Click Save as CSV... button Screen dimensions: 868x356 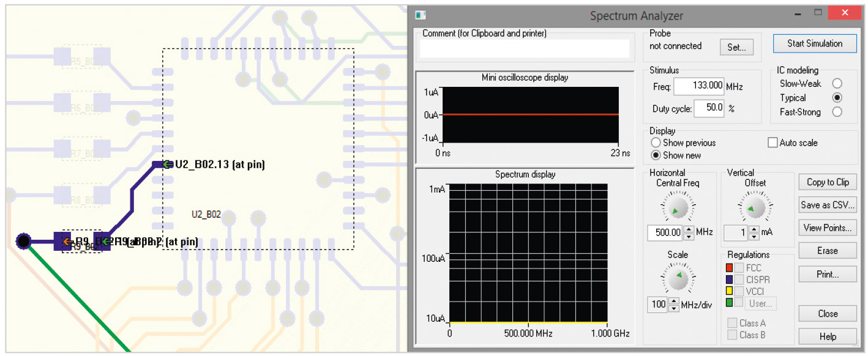(828, 205)
